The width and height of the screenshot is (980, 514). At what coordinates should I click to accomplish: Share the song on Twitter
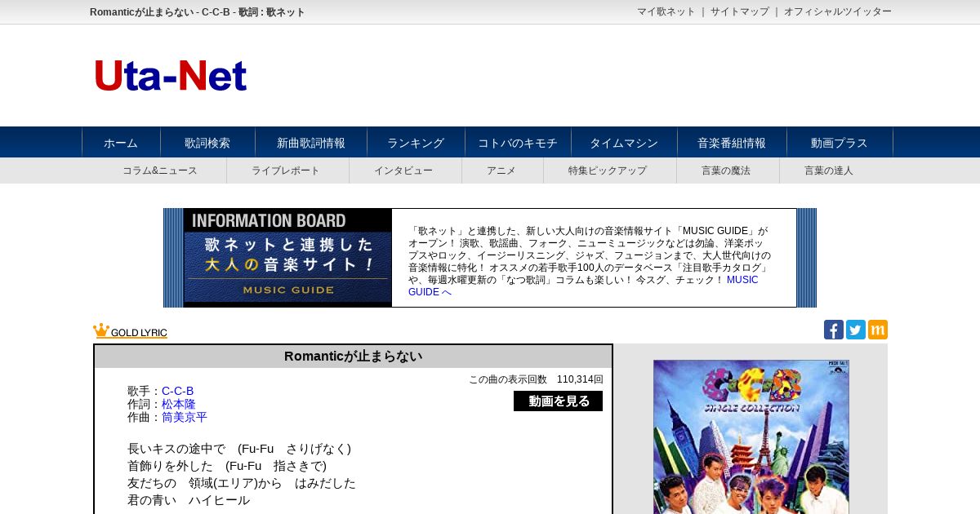(x=856, y=330)
